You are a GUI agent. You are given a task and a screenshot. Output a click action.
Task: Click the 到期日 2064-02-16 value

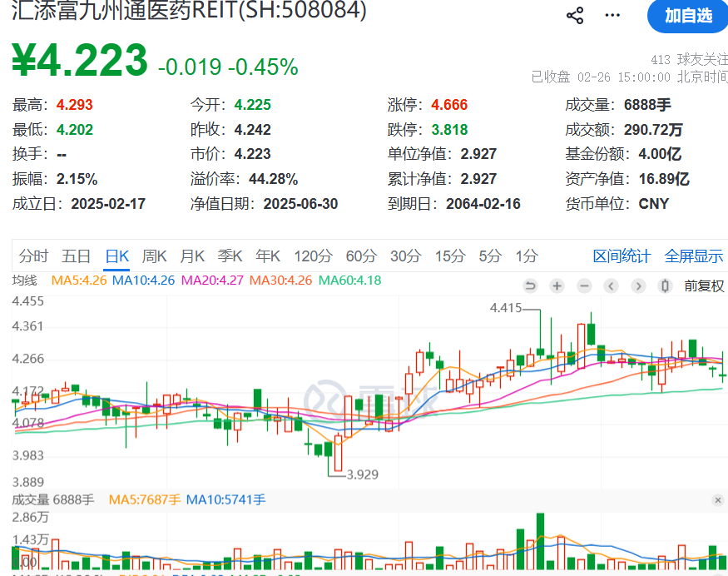click(x=483, y=204)
